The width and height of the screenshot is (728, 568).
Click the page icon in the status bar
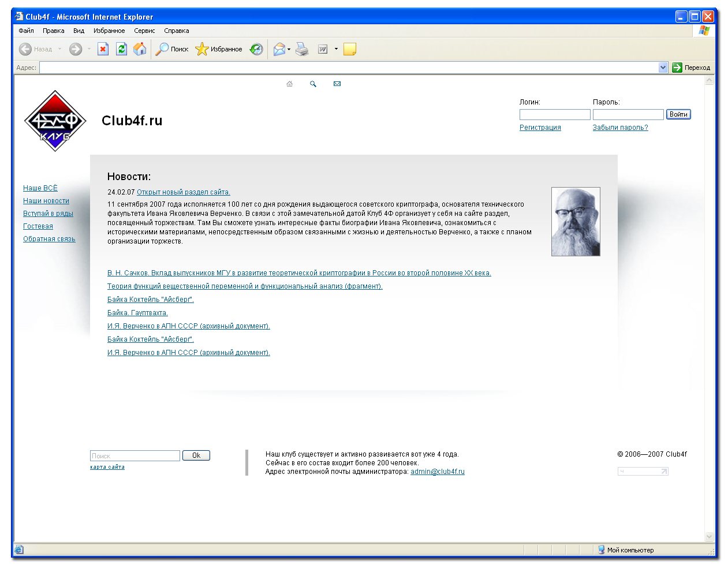point(18,550)
